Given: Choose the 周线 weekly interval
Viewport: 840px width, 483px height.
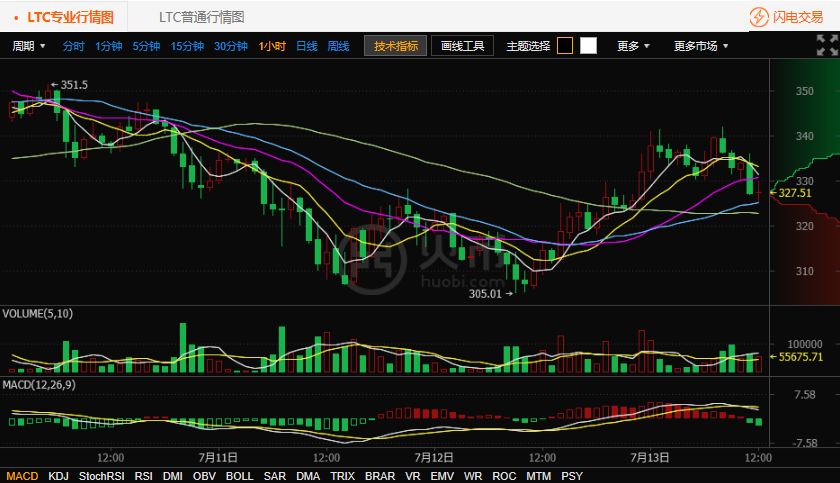Looking at the screenshot, I should [x=338, y=46].
